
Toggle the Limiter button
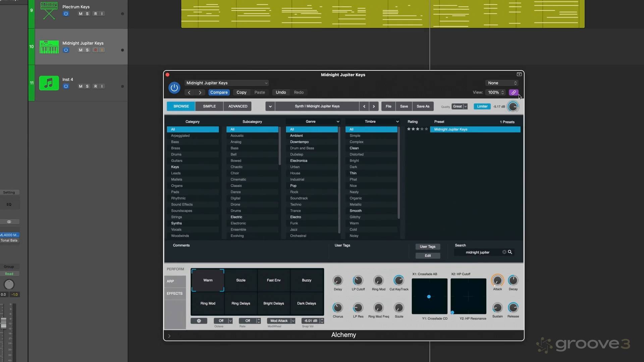pos(482,106)
